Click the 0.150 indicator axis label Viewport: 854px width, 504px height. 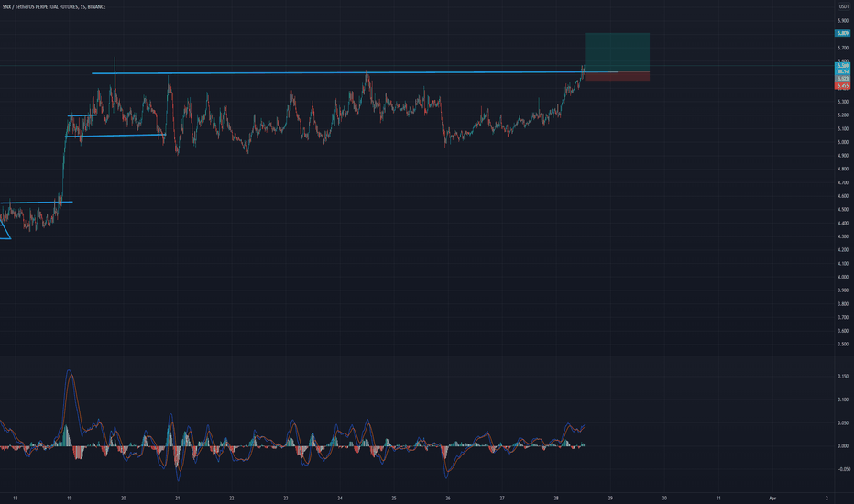(x=843, y=377)
